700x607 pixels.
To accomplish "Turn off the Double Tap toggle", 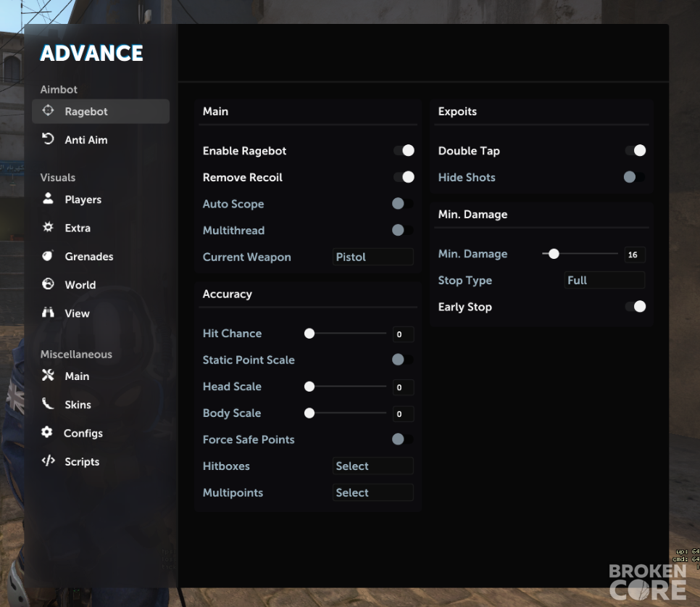I will click(636, 151).
